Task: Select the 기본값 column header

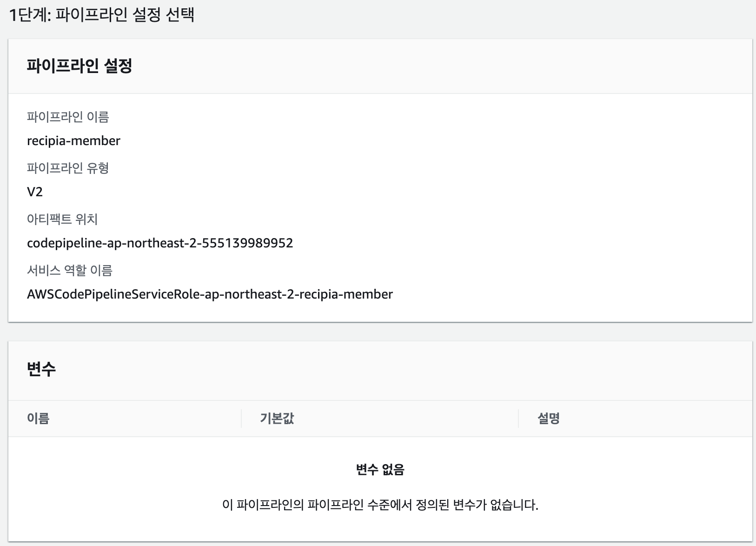Action: click(276, 419)
